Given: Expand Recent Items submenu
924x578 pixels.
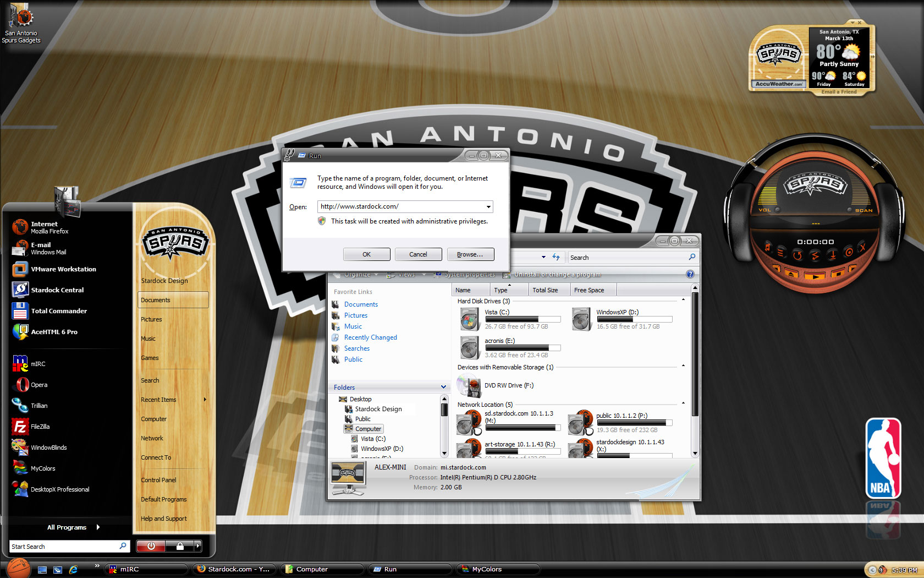Looking at the screenshot, I should tap(173, 400).
